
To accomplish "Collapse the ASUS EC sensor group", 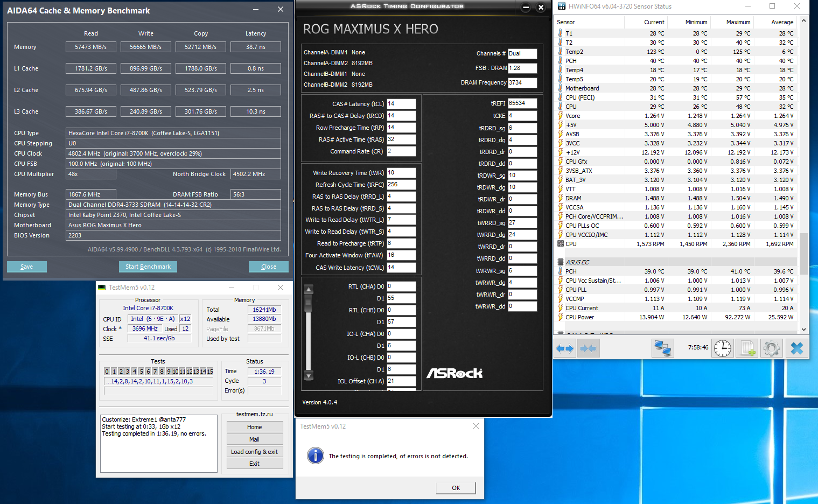I will 561,262.
